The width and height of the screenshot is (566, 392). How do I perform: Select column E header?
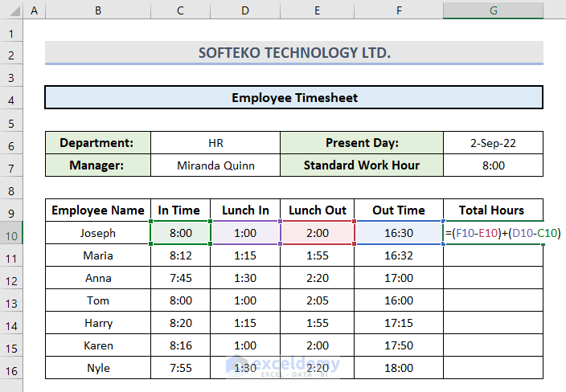318,10
